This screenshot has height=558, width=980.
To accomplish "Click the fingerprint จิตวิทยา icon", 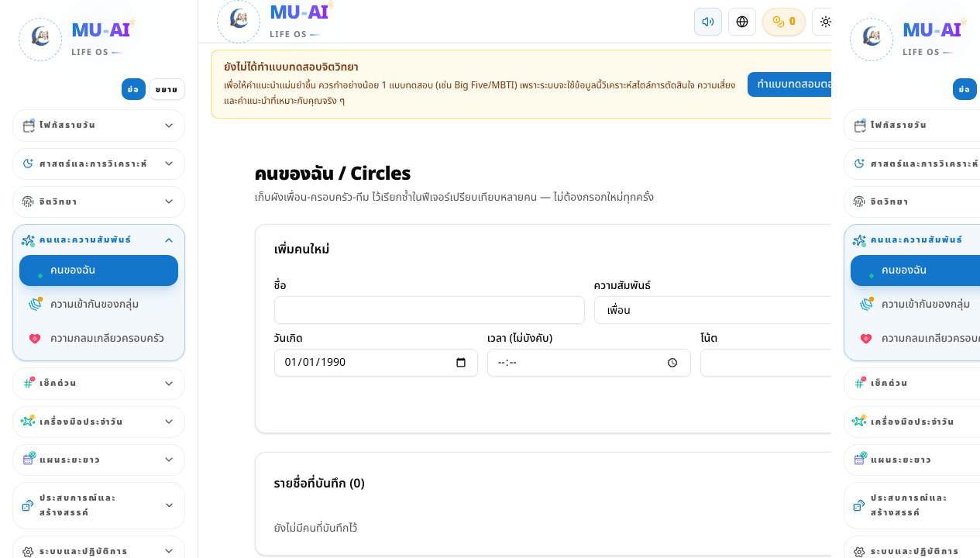I will [x=29, y=201].
